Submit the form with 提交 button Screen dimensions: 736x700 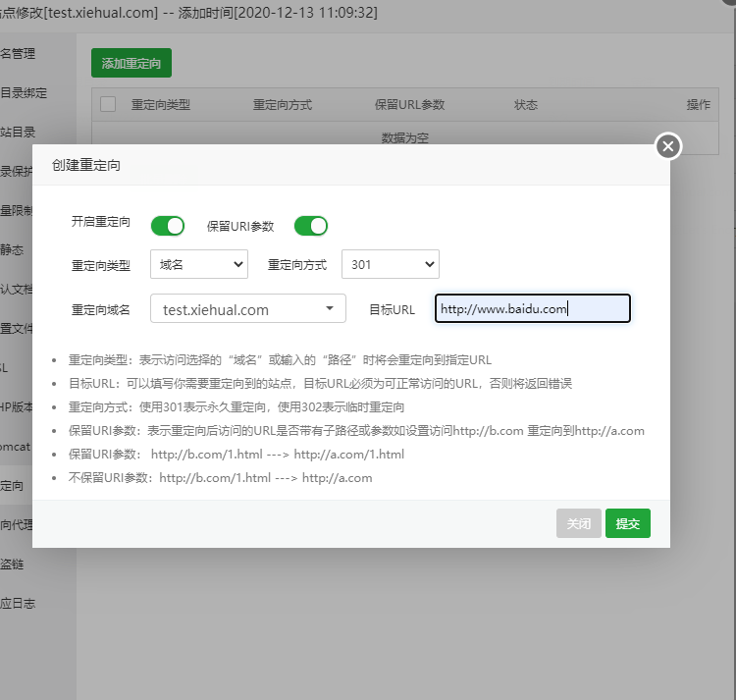tap(628, 523)
